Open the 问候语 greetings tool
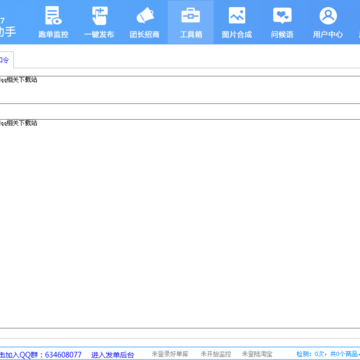360x360 pixels. click(x=282, y=22)
